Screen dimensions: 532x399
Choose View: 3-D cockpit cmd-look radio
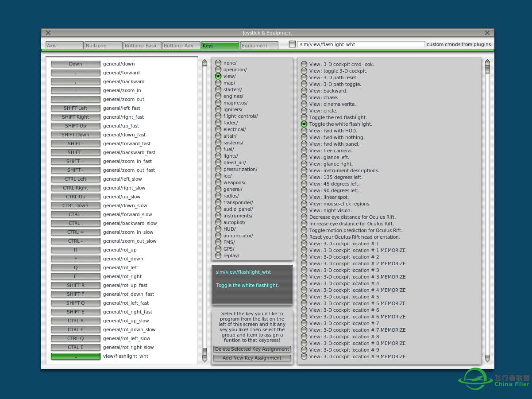click(x=304, y=64)
